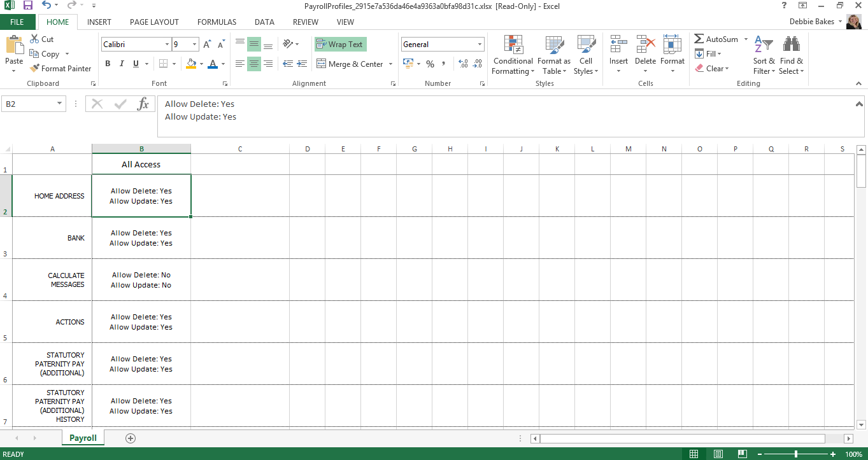Activate Format Painter
Image resolution: width=868 pixels, height=460 pixels.
[x=60, y=69]
